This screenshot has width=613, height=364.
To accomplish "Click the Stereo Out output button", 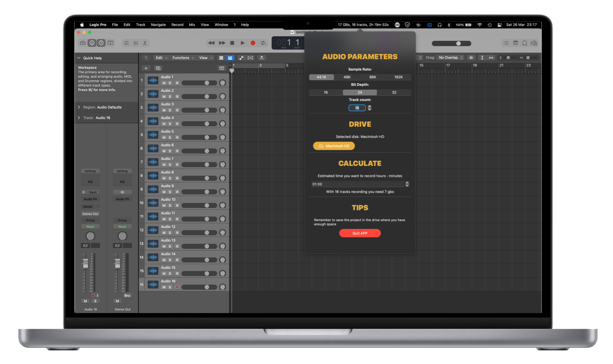I will (90, 214).
